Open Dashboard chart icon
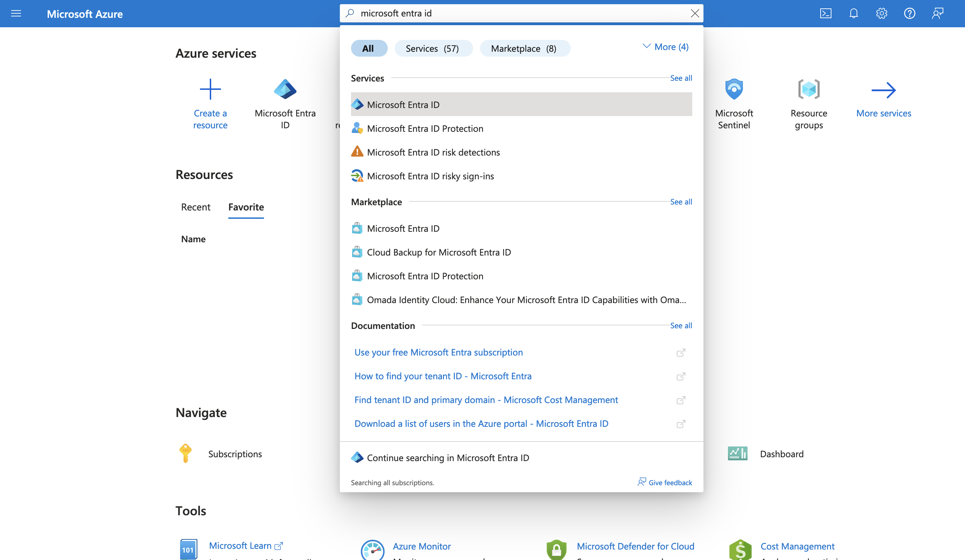This screenshot has height=560, width=965. pos(737,454)
